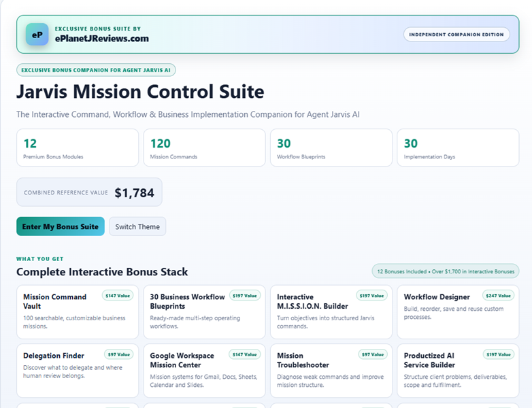Click the $247 Value tag on Workflow Designer
The width and height of the screenshot is (532, 408).
coord(499,295)
